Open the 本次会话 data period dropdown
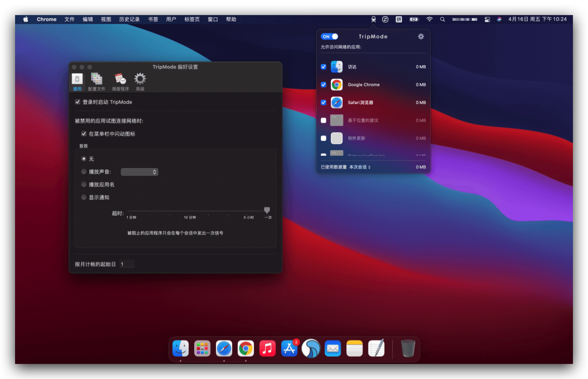 click(x=360, y=167)
